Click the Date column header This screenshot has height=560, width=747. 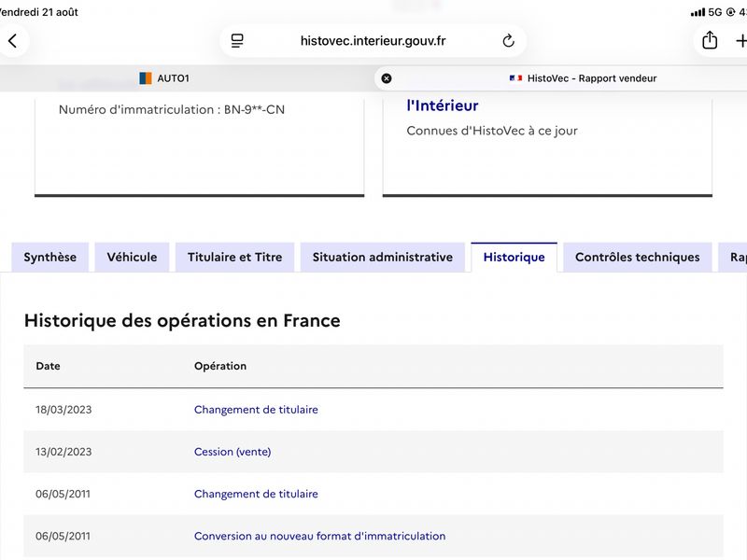49,366
